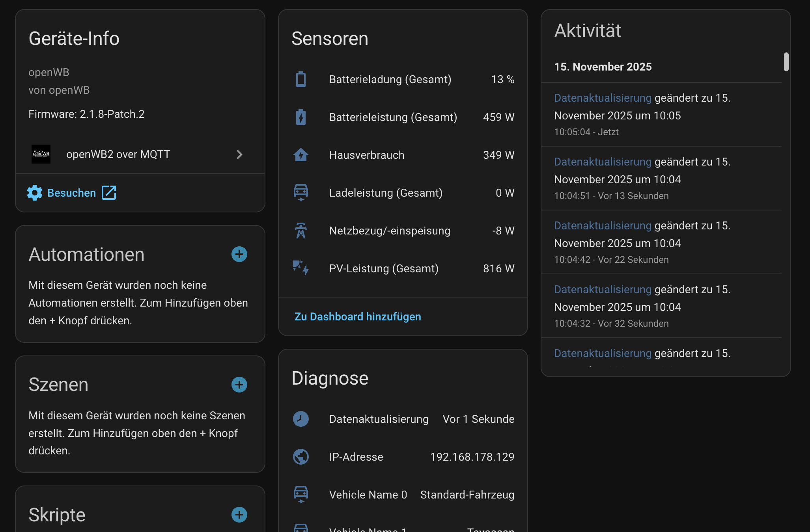Add a new script with plus button
Image resolution: width=810 pixels, height=532 pixels.
239,515
